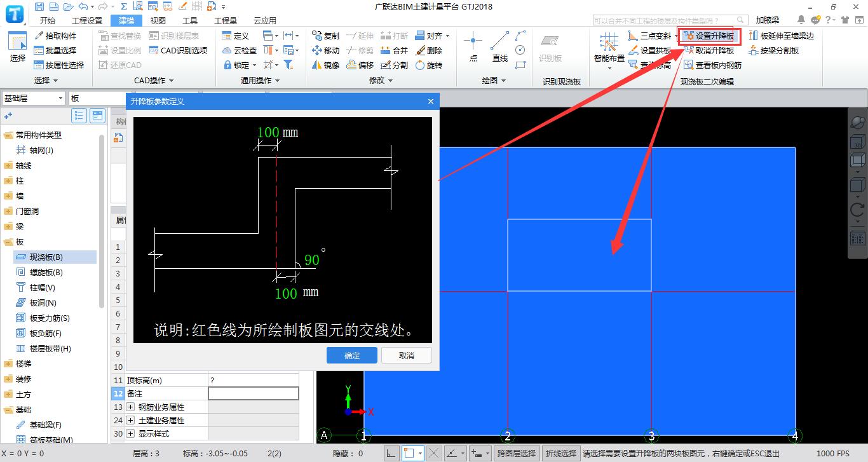868x462 pixels.
Task: Expand 选择 group dropdown arrow
Action: (x=56, y=81)
